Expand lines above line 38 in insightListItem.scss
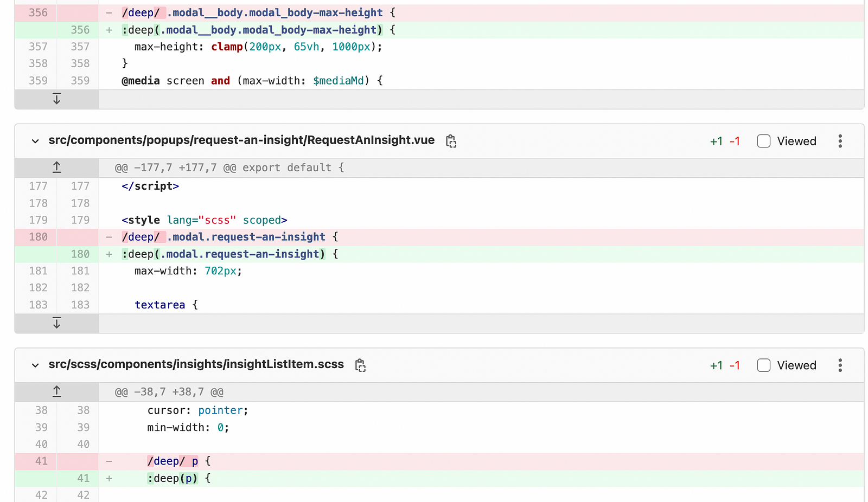The image size is (868, 502). coord(56,392)
